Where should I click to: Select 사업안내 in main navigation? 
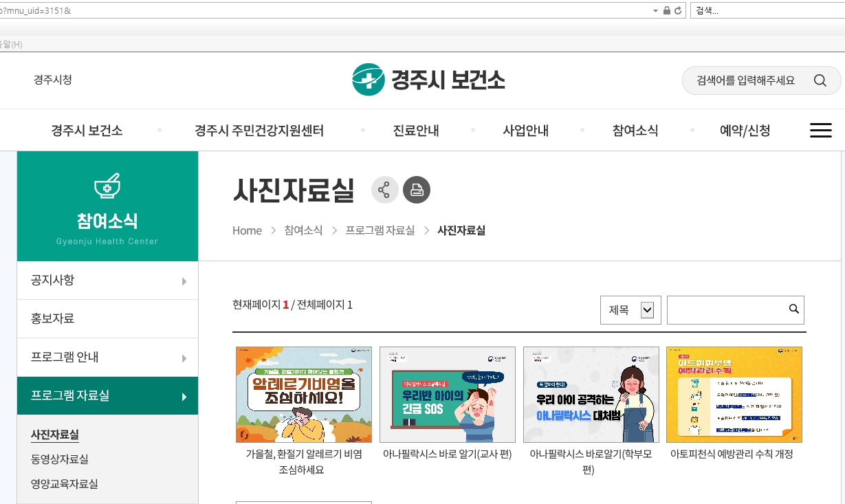(525, 131)
